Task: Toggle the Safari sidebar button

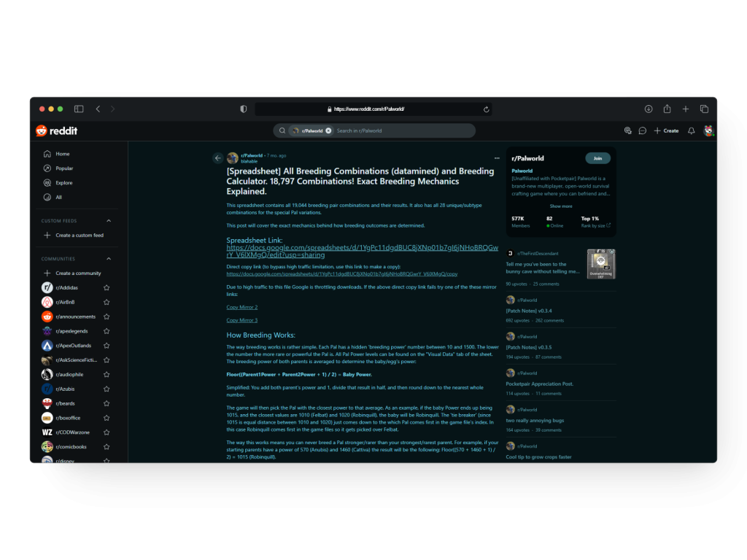Action: (x=79, y=109)
